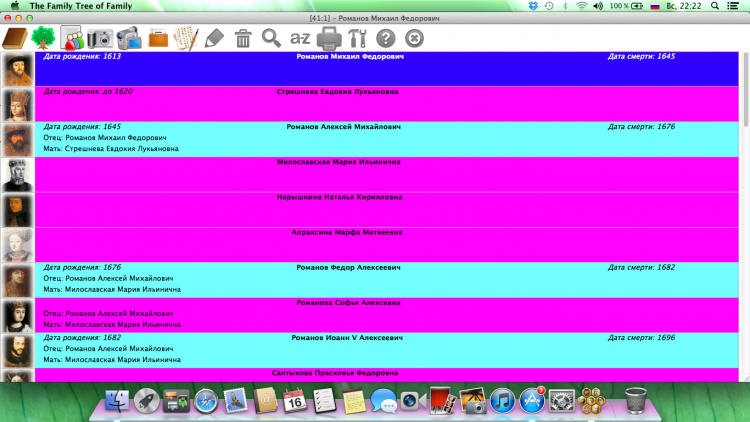Select the name Милославская Мария Ильинична
Screen dimensions: 750x422
click(x=339, y=162)
